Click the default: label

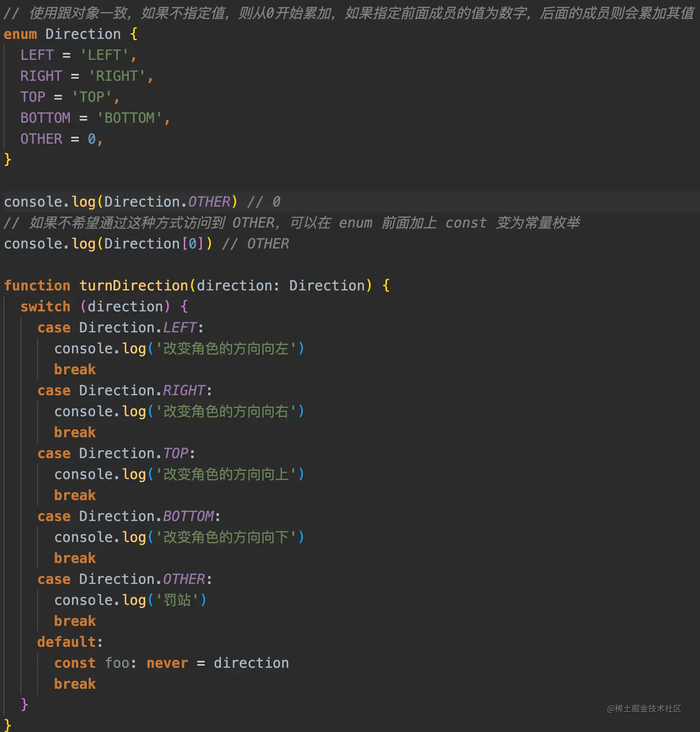pyautogui.click(x=70, y=642)
